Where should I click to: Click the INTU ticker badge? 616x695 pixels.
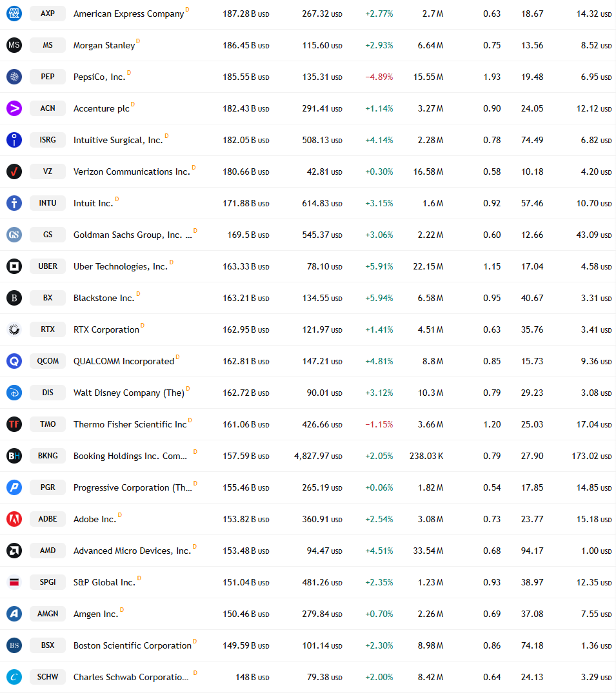[x=48, y=203]
